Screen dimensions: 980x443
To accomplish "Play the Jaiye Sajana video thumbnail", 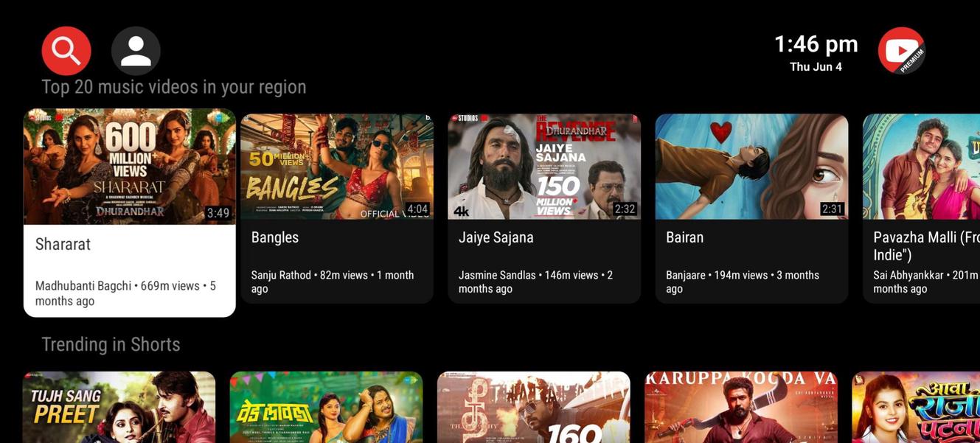I will (544, 167).
